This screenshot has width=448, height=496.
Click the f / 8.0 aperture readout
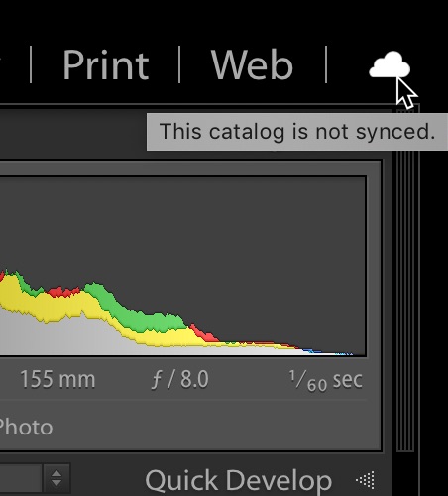tap(180, 379)
